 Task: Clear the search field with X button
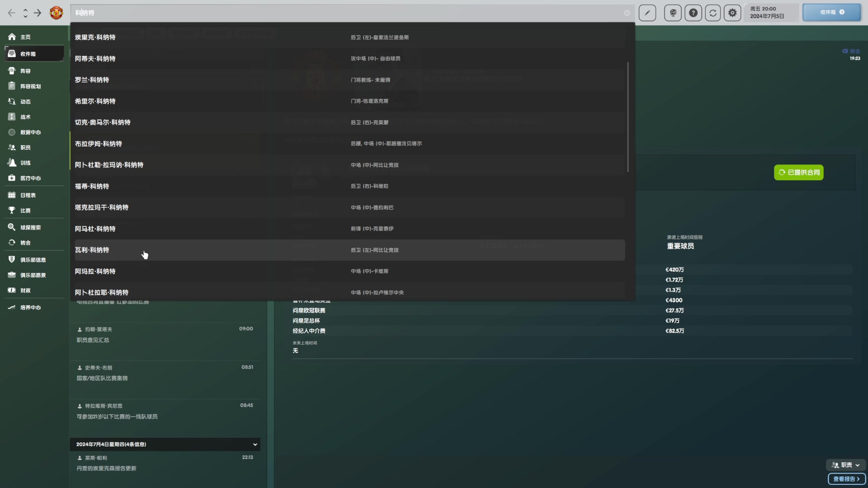click(x=627, y=13)
